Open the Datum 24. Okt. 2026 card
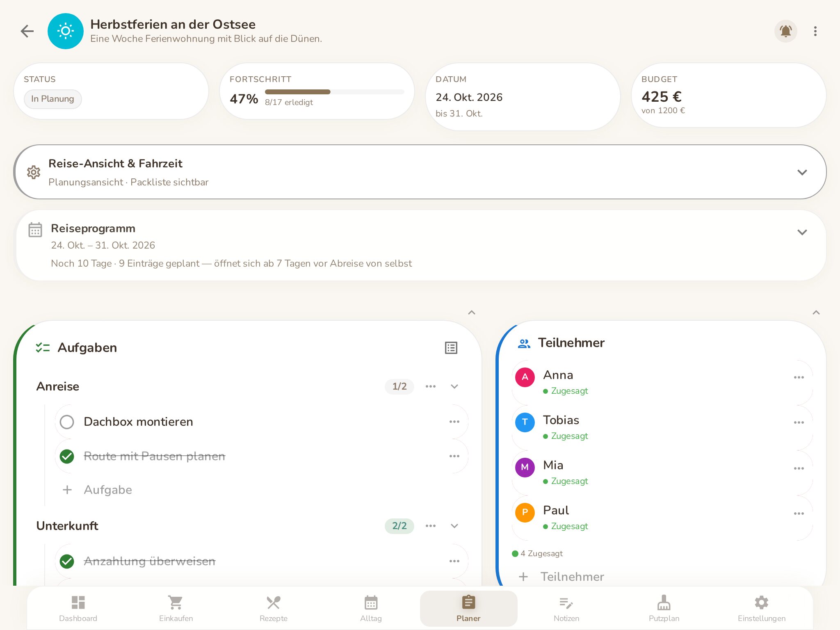This screenshot has width=840, height=630. click(523, 97)
